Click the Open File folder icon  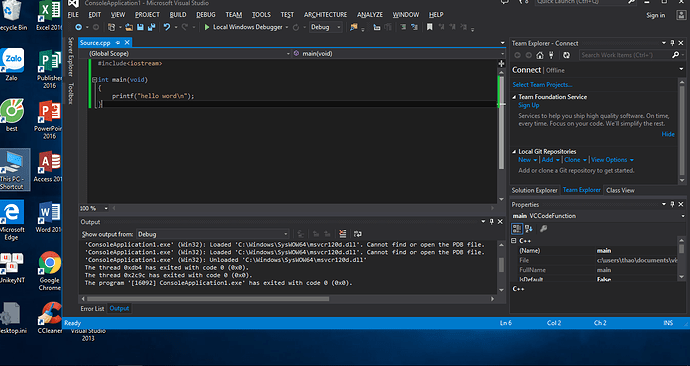click(x=129, y=27)
